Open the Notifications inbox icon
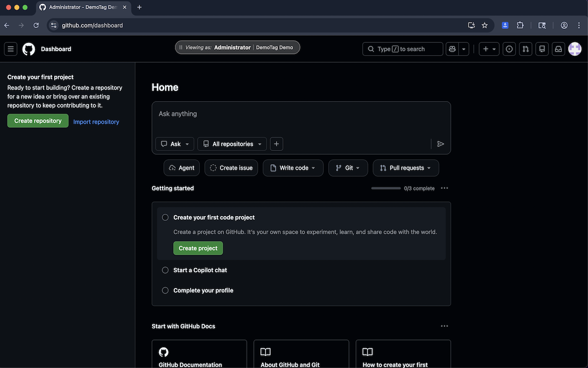Viewport: 588px width, 368px height. click(559, 49)
